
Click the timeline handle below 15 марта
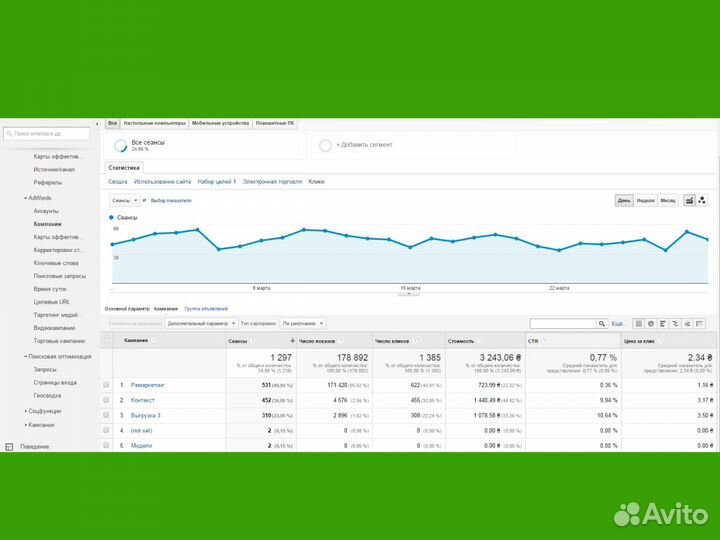point(408,294)
